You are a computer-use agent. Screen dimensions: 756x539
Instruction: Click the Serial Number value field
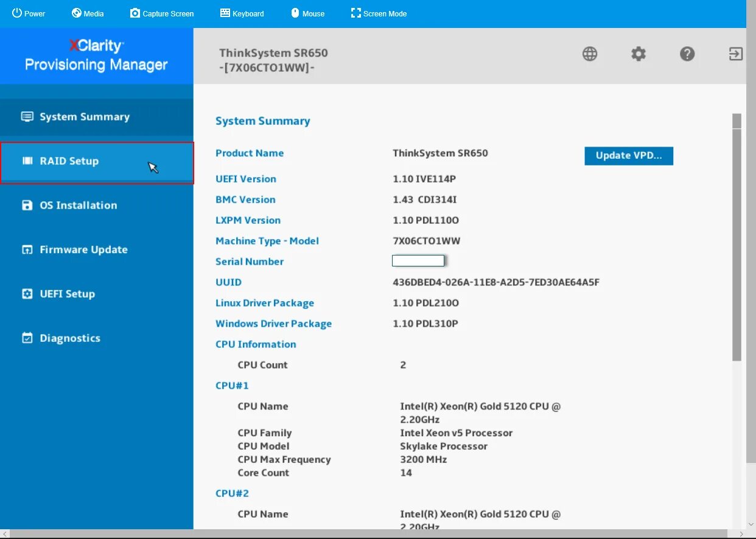418,261
